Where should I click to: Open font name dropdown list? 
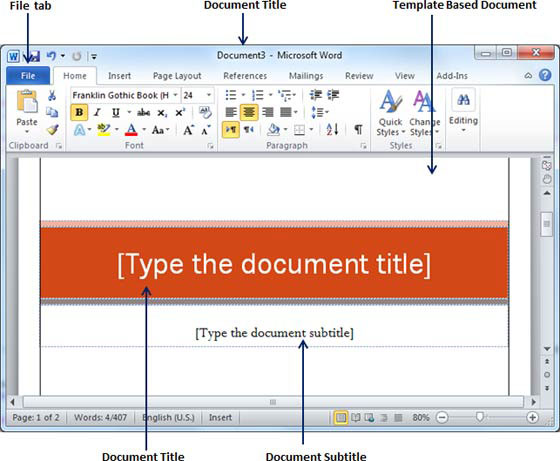[x=175, y=95]
